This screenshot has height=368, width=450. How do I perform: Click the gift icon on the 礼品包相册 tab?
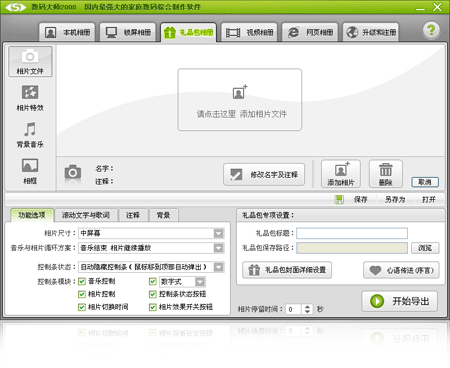[170, 32]
